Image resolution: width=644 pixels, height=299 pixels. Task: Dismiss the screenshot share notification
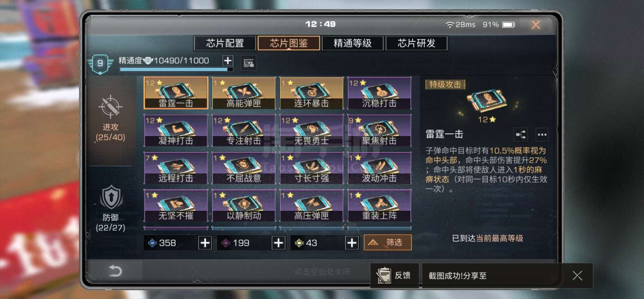[577, 276]
